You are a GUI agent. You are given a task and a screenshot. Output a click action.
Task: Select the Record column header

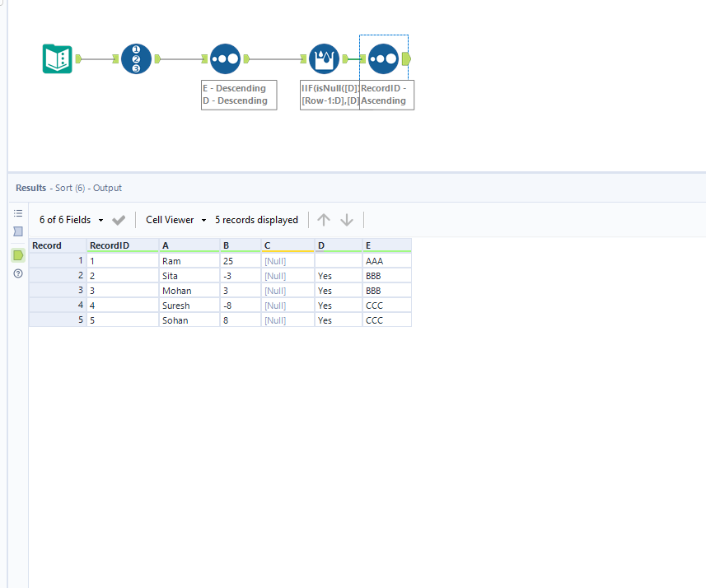(58, 245)
